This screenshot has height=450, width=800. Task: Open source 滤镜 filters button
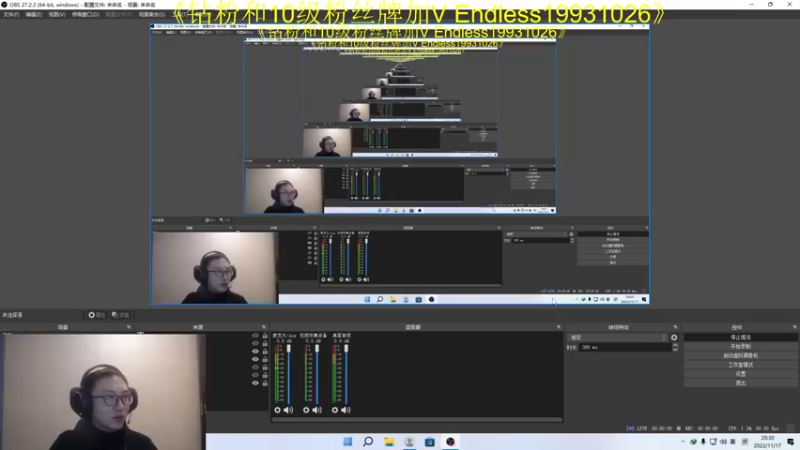pos(120,315)
